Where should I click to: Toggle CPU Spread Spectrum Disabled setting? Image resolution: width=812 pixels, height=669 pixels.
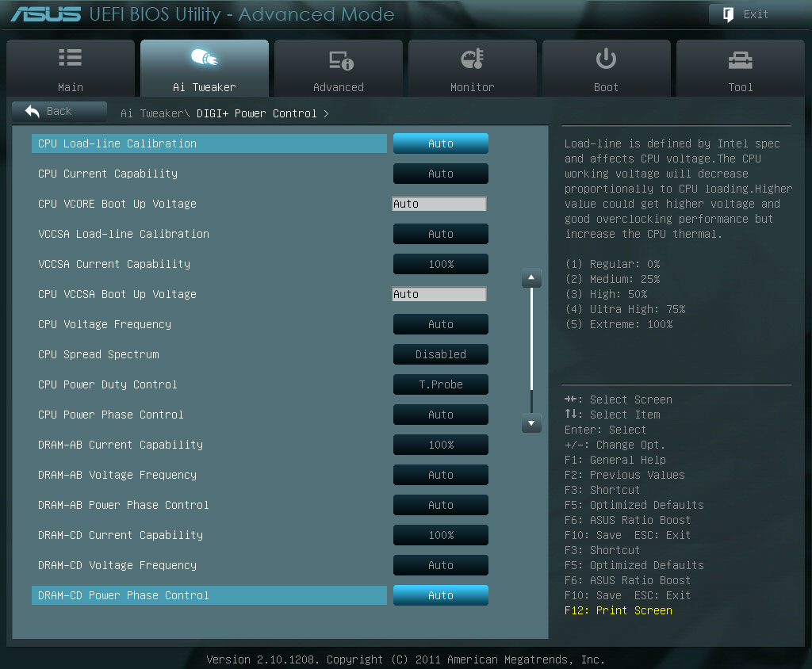441,354
